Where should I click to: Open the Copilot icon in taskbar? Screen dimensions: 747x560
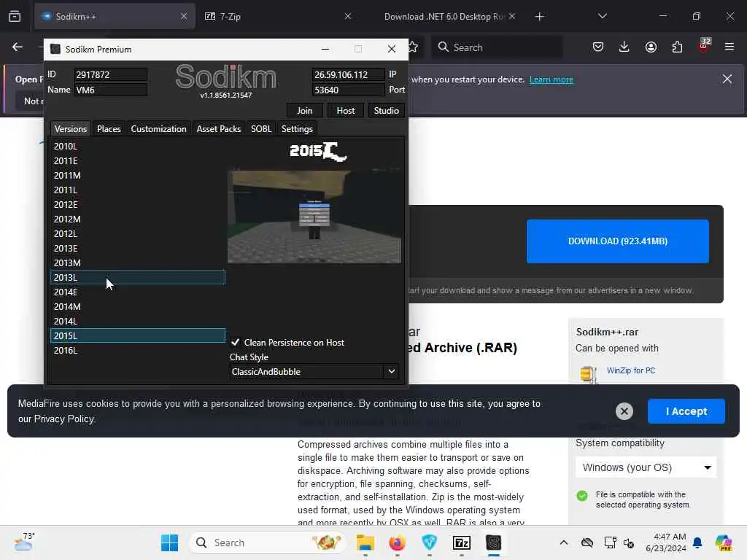pos(724,542)
